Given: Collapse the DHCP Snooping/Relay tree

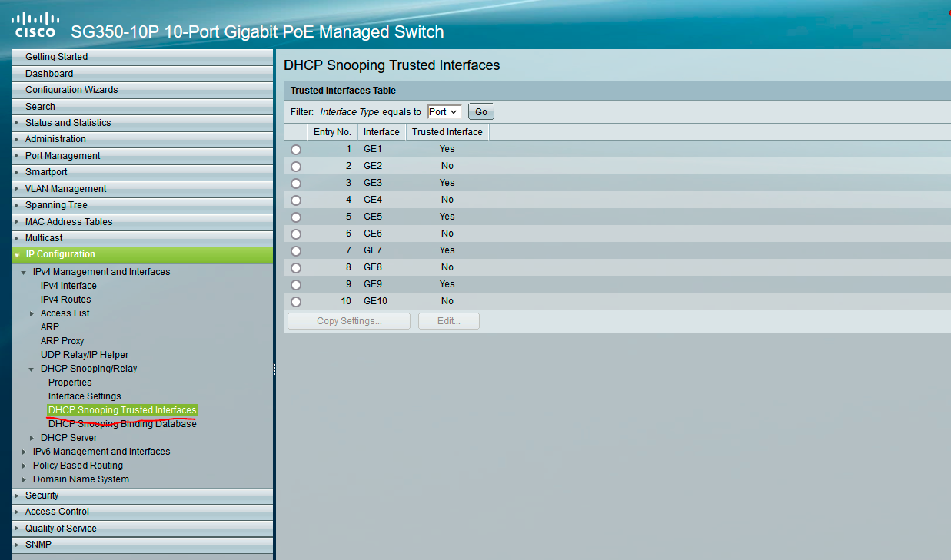Looking at the screenshot, I should point(32,368).
